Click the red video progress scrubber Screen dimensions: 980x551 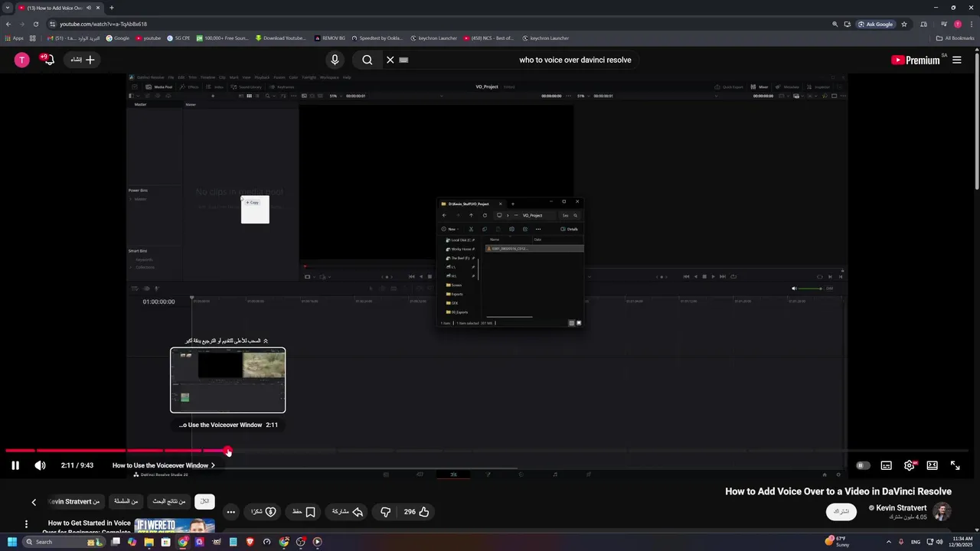click(228, 452)
